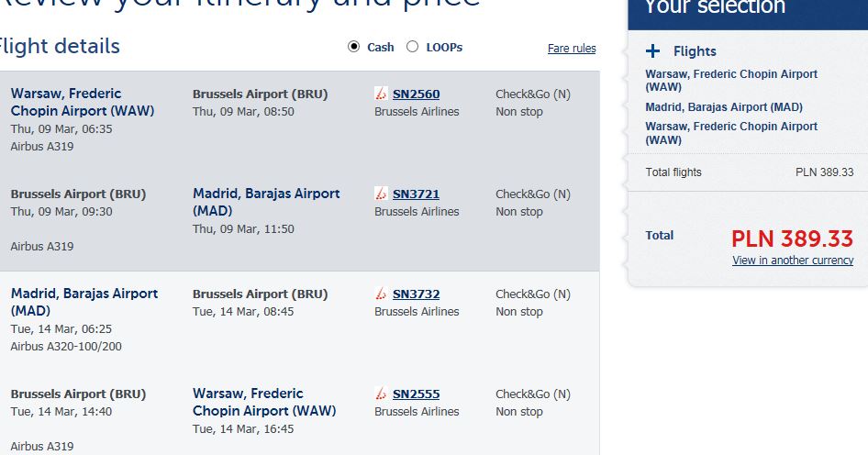The width and height of the screenshot is (868, 455).
Task: Select the LOOPs payment radio button
Action: tap(412, 47)
